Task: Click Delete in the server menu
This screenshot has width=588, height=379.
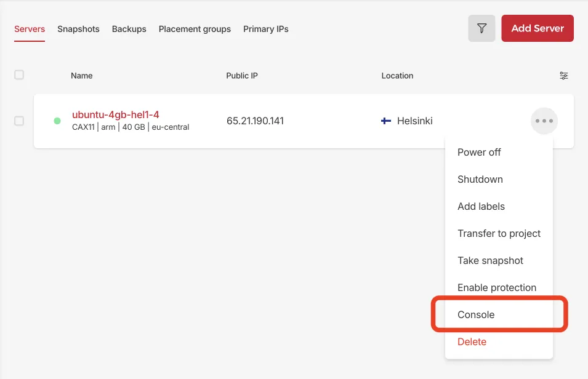Action: tap(472, 342)
